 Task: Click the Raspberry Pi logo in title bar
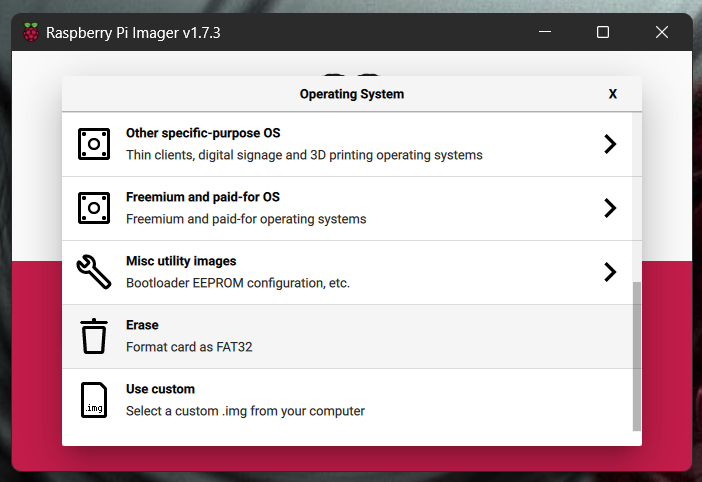tap(31, 33)
